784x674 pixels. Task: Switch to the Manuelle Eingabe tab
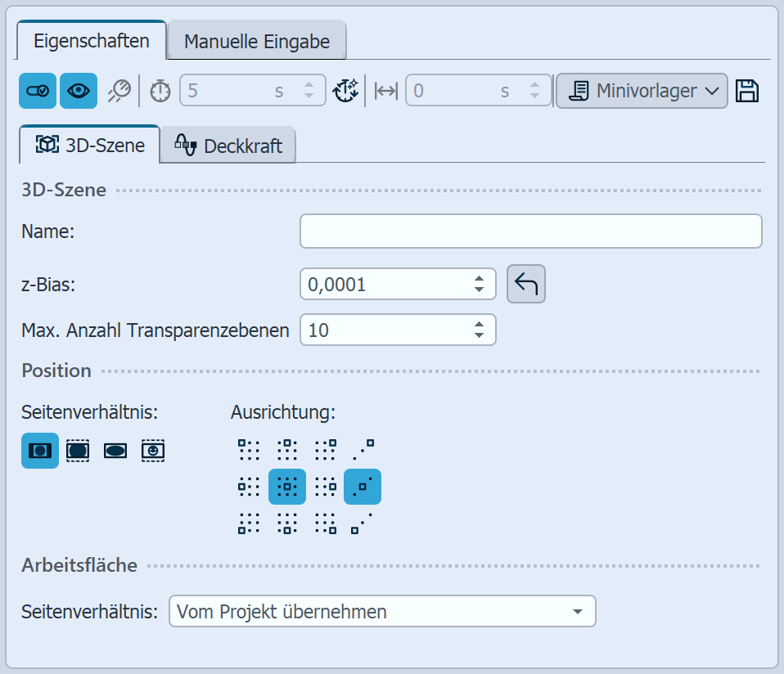257,42
